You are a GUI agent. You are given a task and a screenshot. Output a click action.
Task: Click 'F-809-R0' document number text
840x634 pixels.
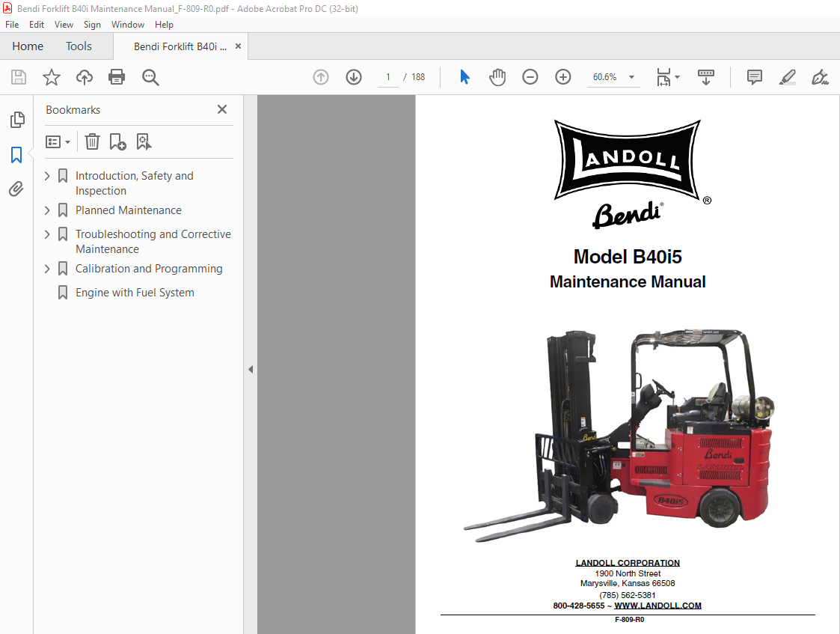630,620
